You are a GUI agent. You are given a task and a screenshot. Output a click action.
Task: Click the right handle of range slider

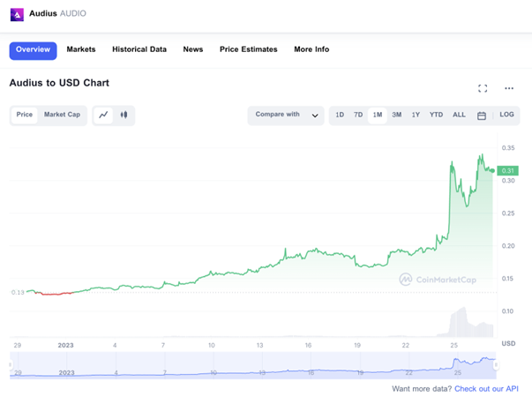pos(496,364)
